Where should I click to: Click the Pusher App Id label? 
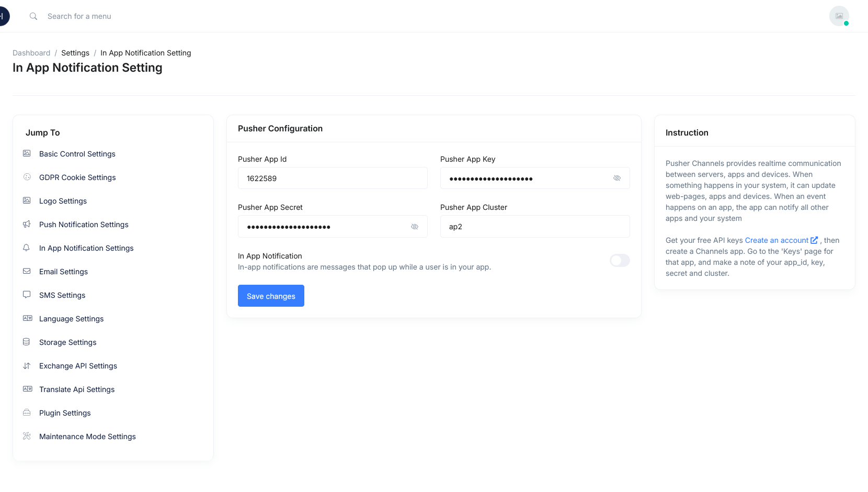tap(262, 159)
